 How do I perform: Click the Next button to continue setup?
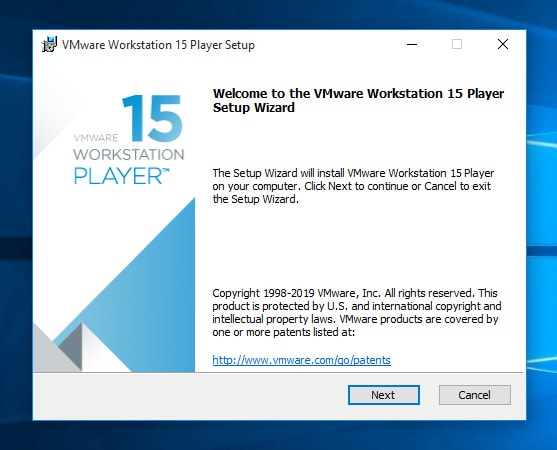[x=384, y=395]
